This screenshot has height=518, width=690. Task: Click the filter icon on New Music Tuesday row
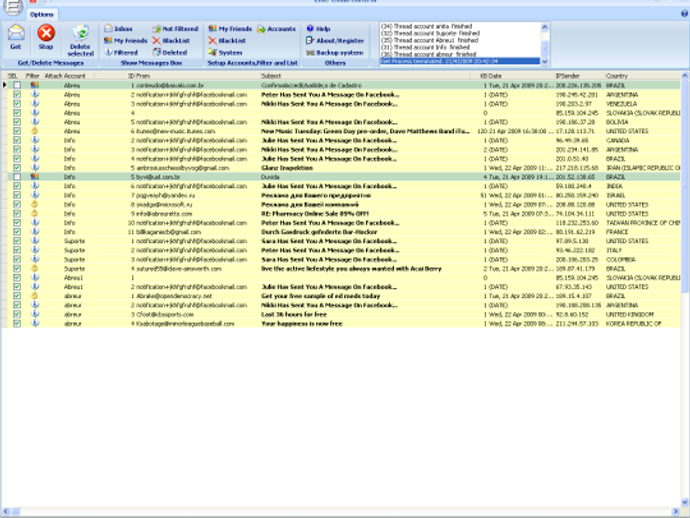tap(34, 131)
